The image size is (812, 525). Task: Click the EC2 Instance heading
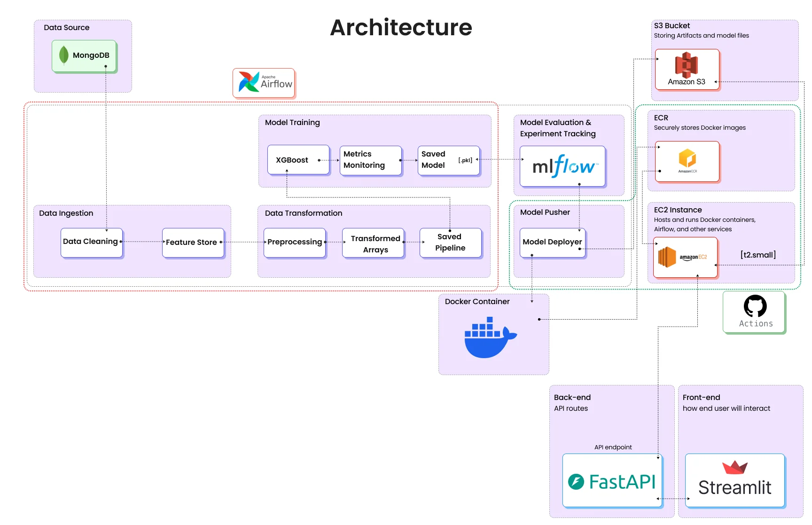tap(678, 210)
